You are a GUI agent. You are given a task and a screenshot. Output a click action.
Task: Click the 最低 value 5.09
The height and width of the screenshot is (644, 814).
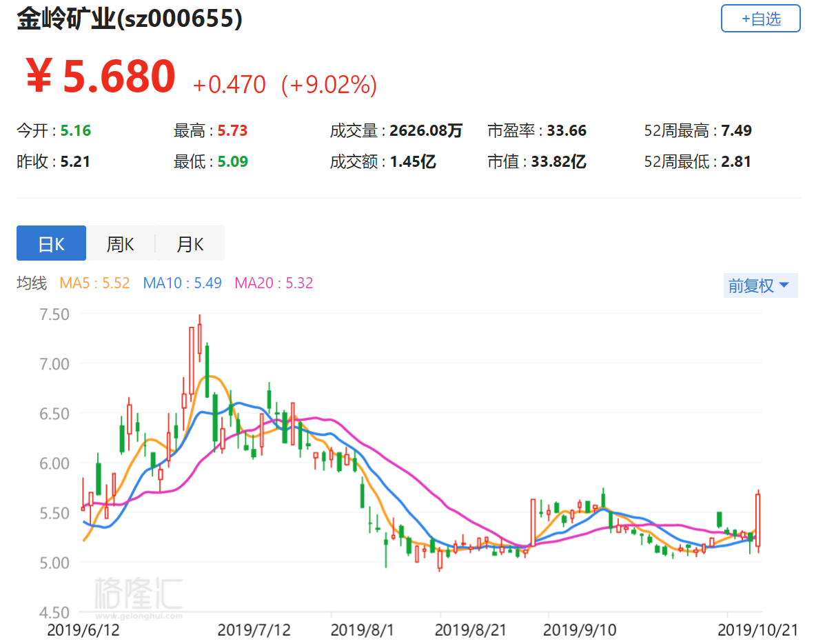(x=232, y=161)
